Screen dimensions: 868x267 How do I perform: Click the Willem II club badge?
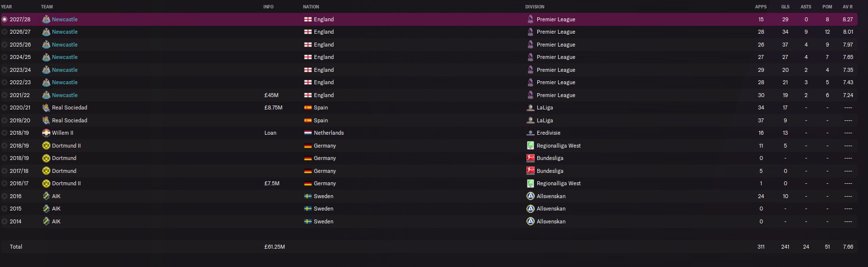(x=46, y=133)
